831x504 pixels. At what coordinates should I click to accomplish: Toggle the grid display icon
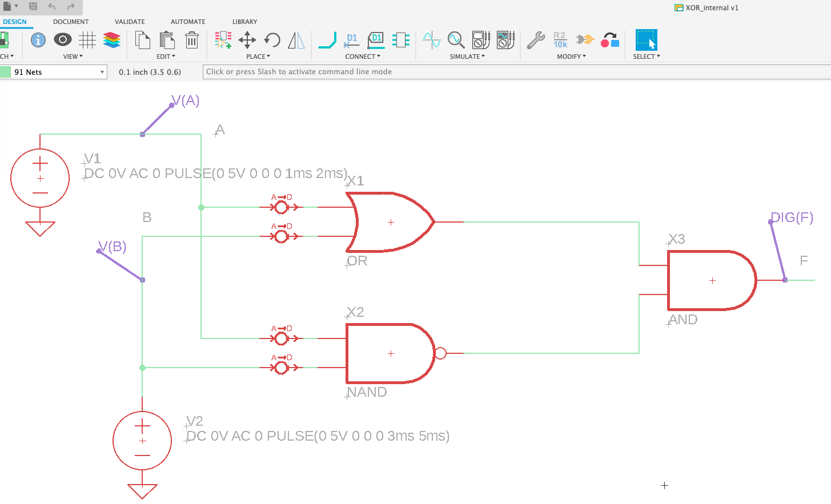[86, 40]
